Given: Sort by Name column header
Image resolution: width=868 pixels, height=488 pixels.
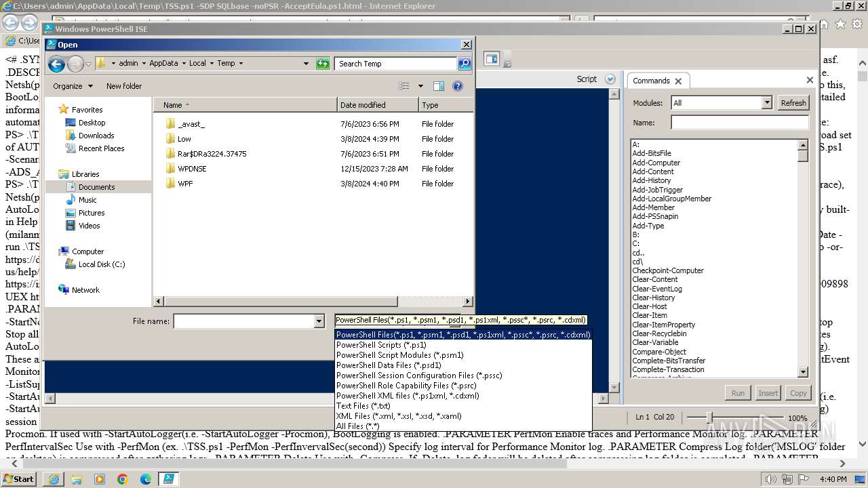Looking at the screenshot, I should [x=245, y=105].
